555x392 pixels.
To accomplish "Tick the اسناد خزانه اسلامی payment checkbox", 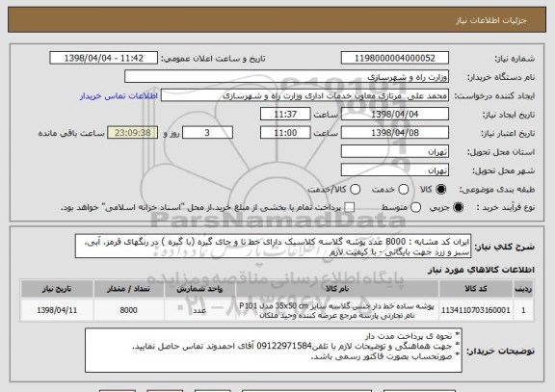I will click(350, 208).
